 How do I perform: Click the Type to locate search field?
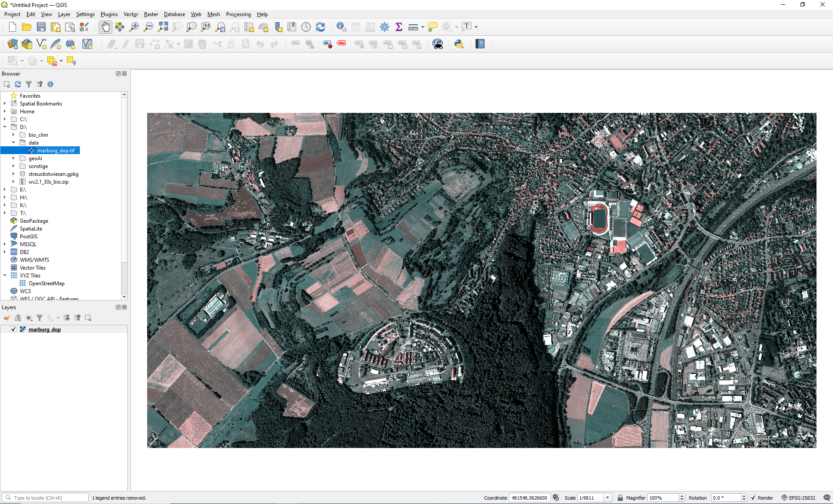45,498
